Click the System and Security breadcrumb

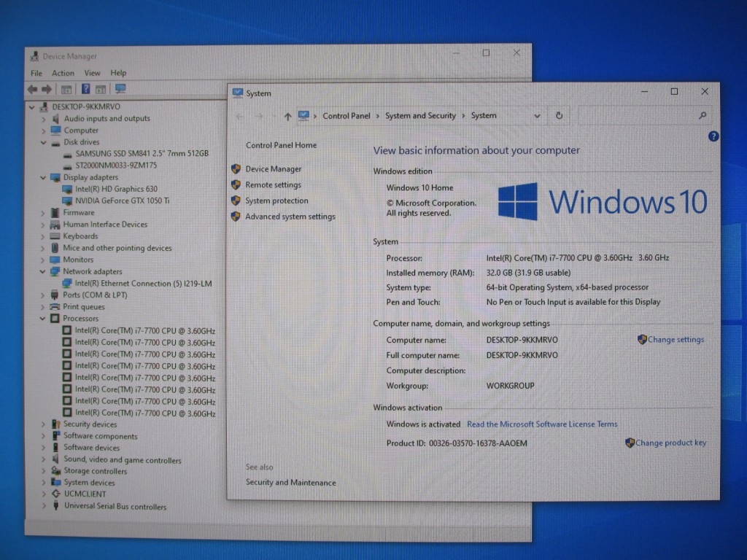tap(420, 116)
